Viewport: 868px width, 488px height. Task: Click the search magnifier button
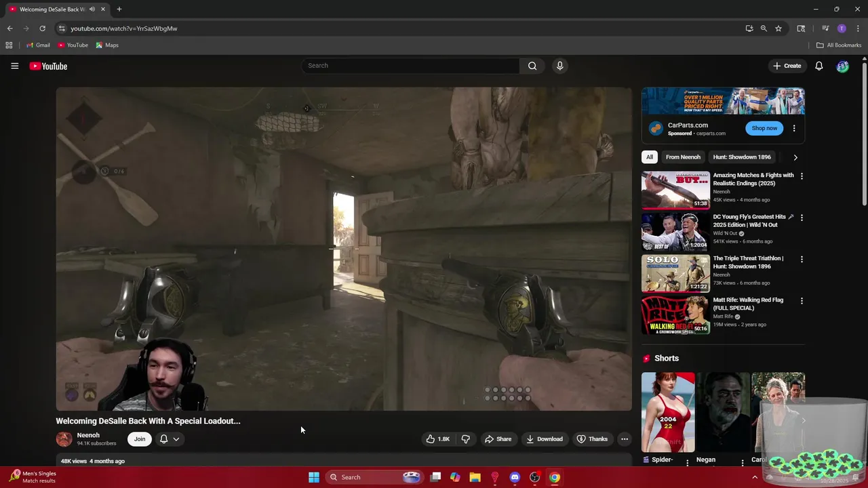click(x=532, y=66)
